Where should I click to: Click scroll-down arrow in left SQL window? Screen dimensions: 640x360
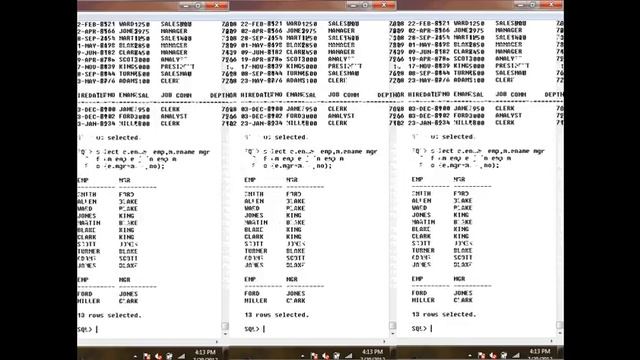coord(225,334)
